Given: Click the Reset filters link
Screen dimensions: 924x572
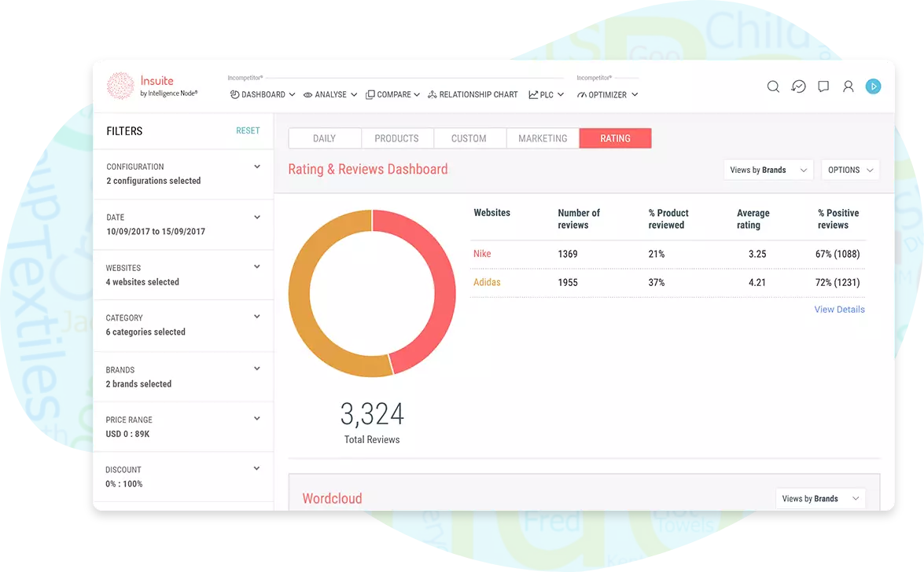Looking at the screenshot, I should (x=248, y=130).
